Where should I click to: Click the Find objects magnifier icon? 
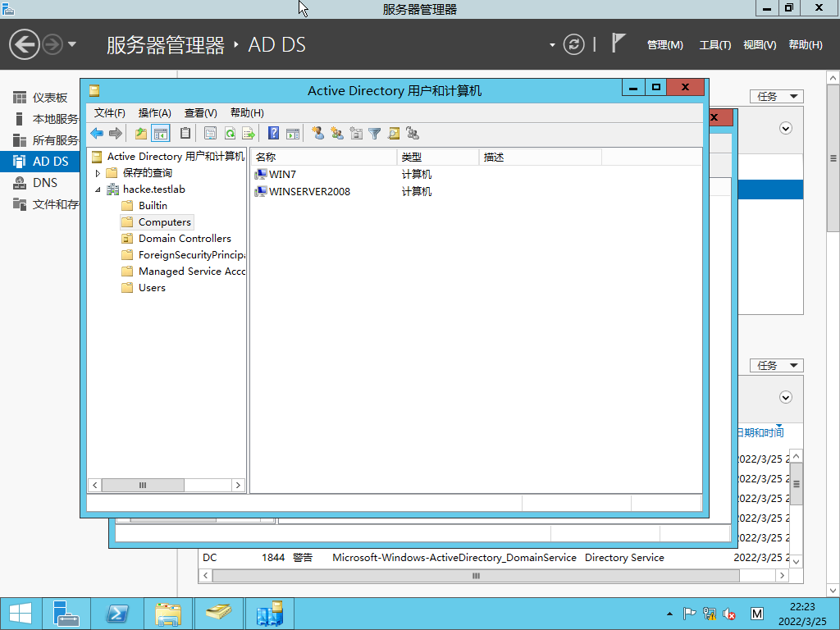click(394, 134)
